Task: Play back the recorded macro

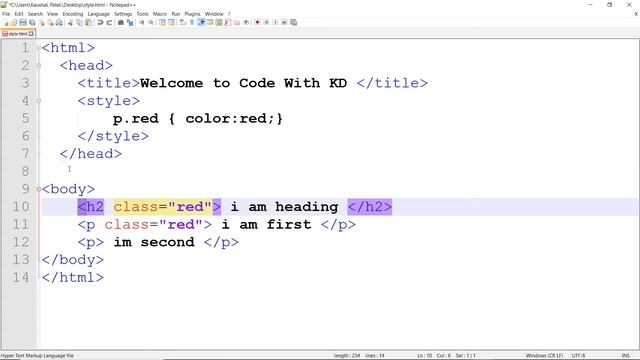Action: pos(275,22)
